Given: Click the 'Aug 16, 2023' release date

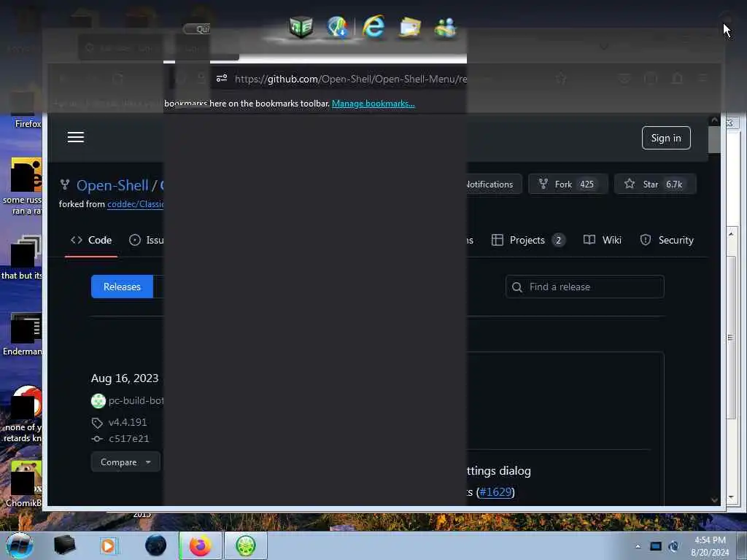Looking at the screenshot, I should [x=125, y=378].
